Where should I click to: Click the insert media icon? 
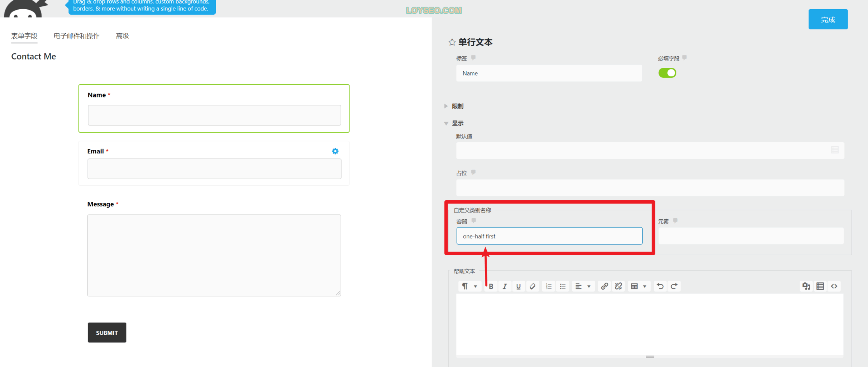tap(806, 286)
